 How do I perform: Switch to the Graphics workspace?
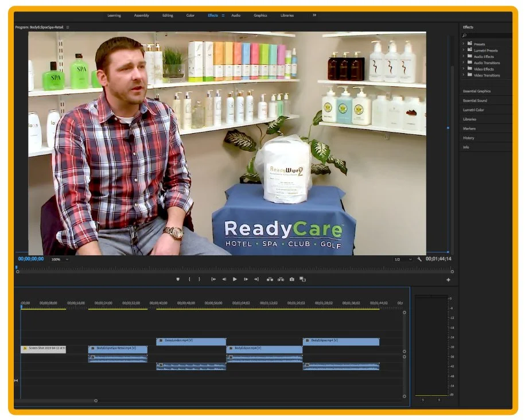(260, 15)
